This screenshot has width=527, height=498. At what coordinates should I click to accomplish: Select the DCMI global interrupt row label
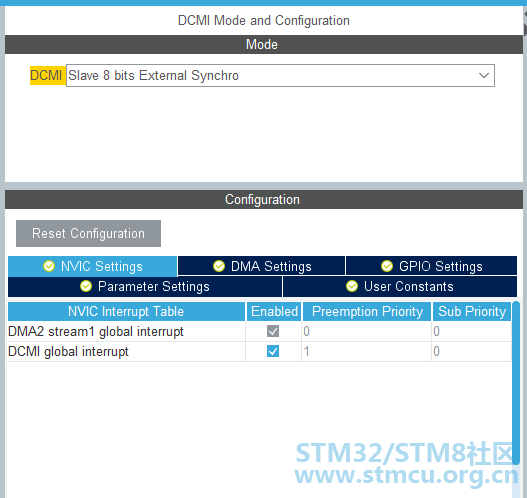click(68, 351)
